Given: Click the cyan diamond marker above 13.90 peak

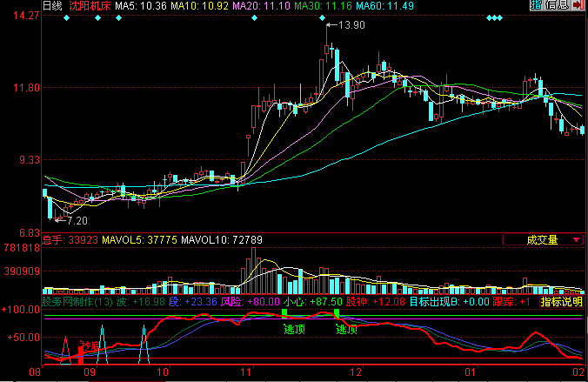Looking at the screenshot, I should (331, 18).
